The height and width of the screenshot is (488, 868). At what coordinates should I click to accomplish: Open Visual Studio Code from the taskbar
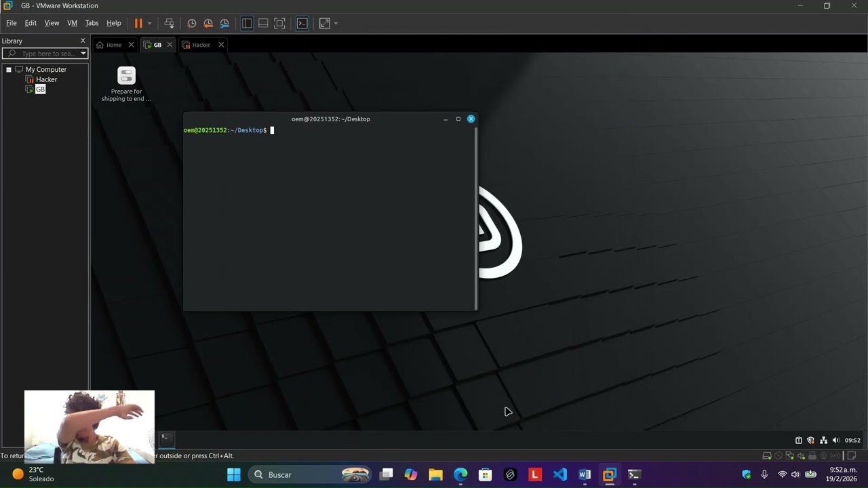559,474
